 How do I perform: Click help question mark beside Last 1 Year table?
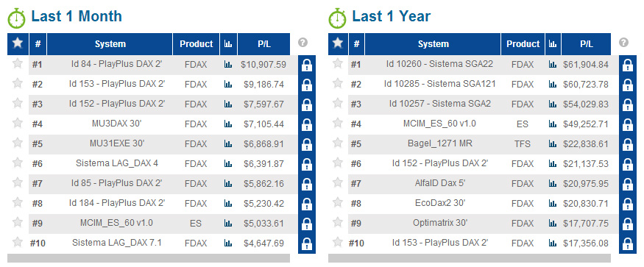click(x=623, y=43)
